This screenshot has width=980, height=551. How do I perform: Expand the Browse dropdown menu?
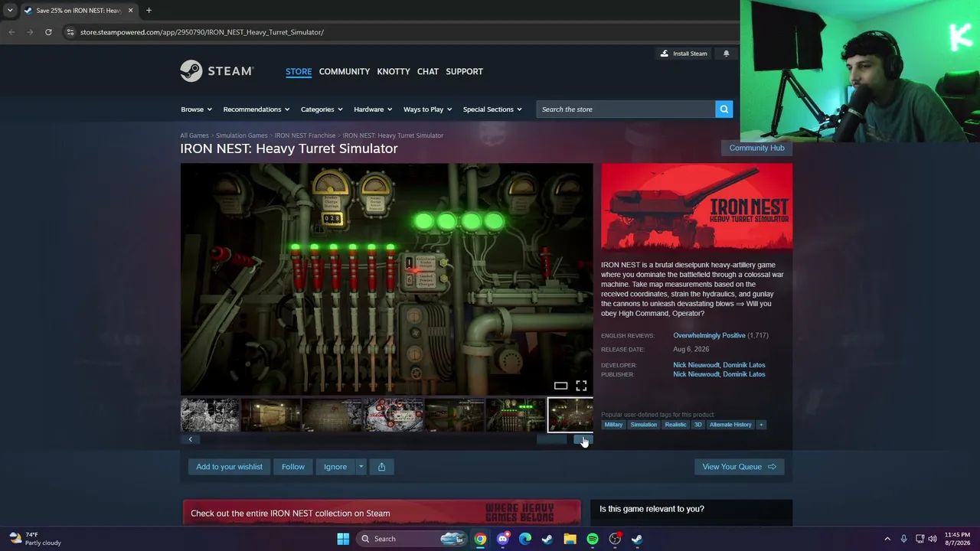196,109
